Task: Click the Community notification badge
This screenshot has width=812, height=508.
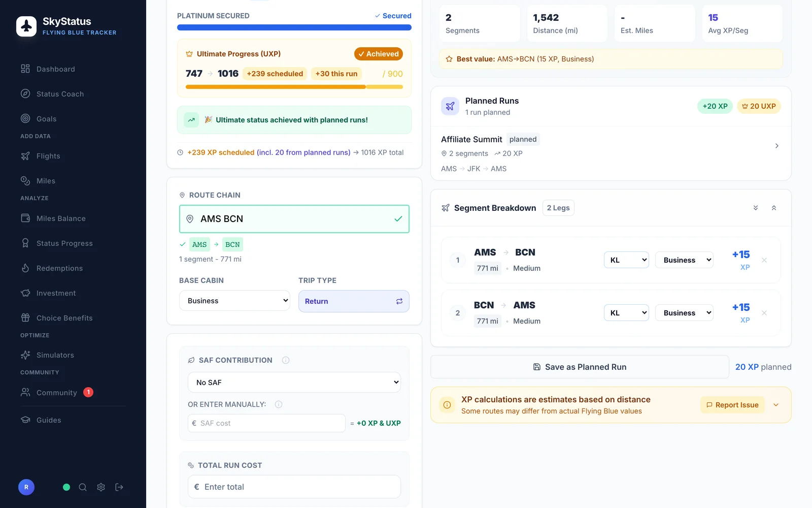Action: pos(88,392)
